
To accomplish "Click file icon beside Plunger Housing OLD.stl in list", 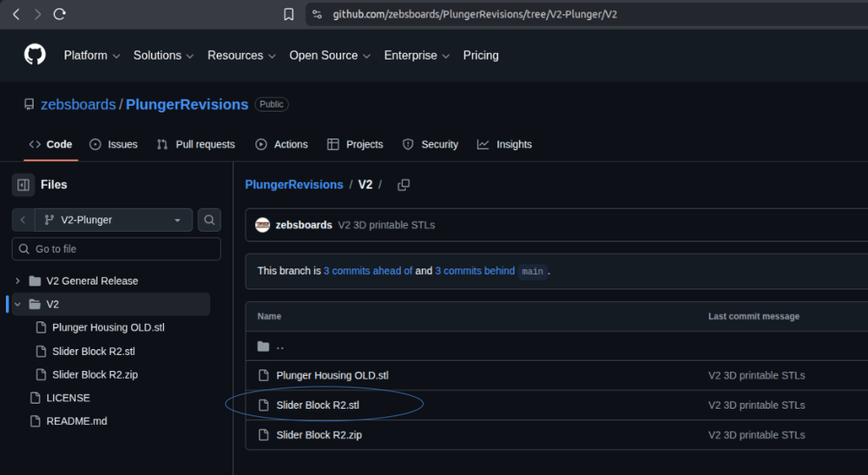I will [x=264, y=375].
